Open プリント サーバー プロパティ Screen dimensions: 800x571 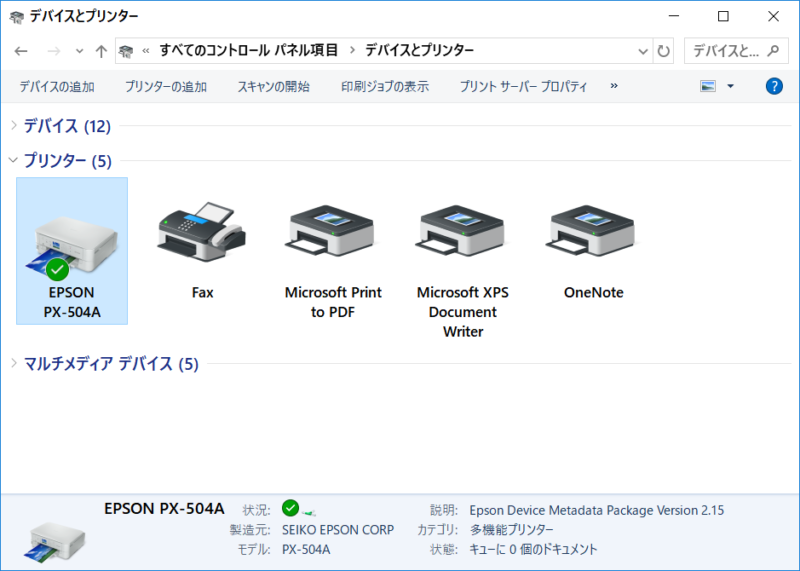523,87
